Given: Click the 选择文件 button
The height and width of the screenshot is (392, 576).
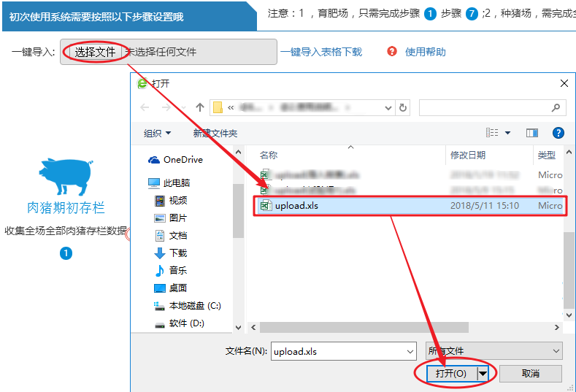Looking at the screenshot, I should tap(95, 52).
